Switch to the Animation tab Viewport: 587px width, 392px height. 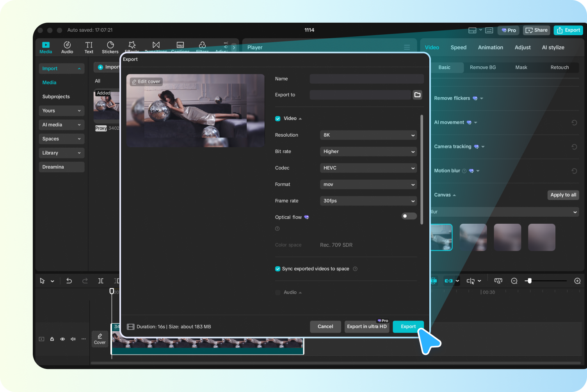(490, 47)
